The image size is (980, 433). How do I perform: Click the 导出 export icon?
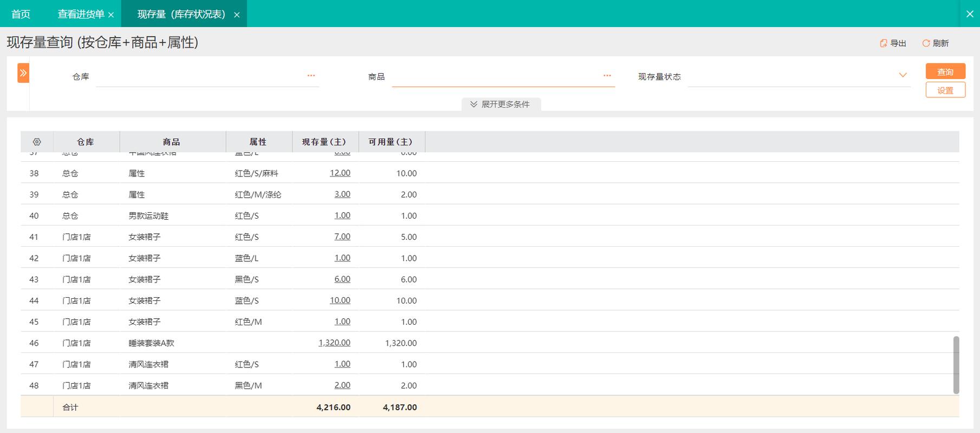click(x=884, y=43)
